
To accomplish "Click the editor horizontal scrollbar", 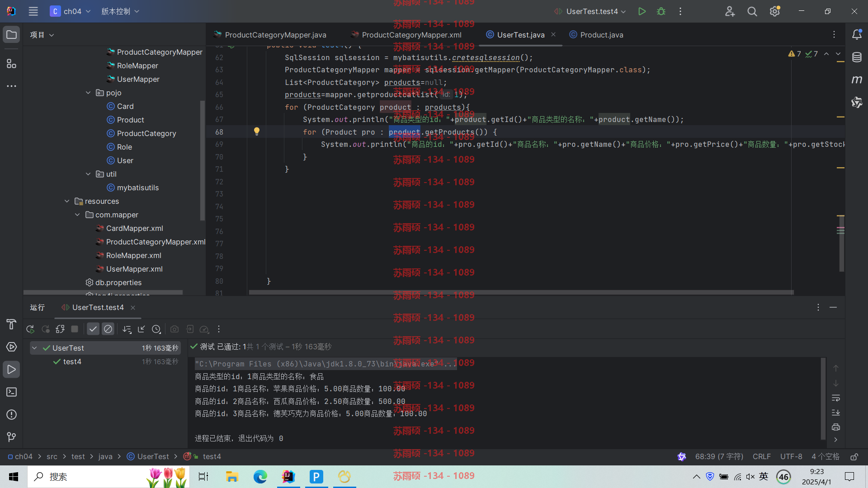I will pyautogui.click(x=521, y=292).
